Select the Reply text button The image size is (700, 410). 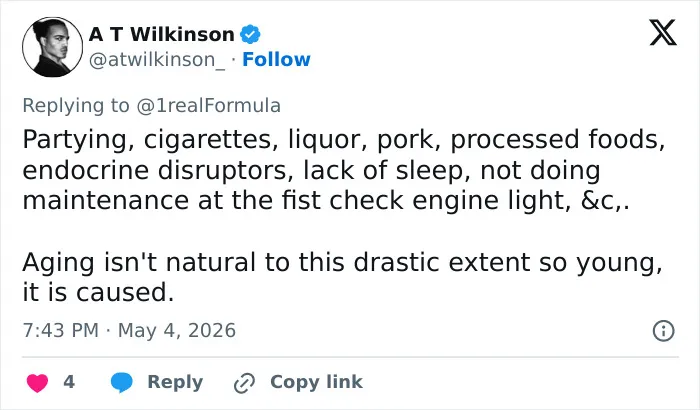tap(175, 382)
